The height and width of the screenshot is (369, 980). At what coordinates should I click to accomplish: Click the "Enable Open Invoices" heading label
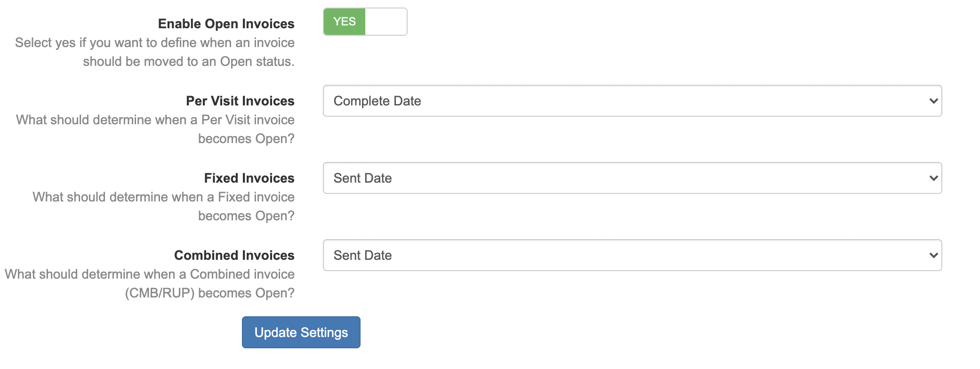tap(226, 24)
